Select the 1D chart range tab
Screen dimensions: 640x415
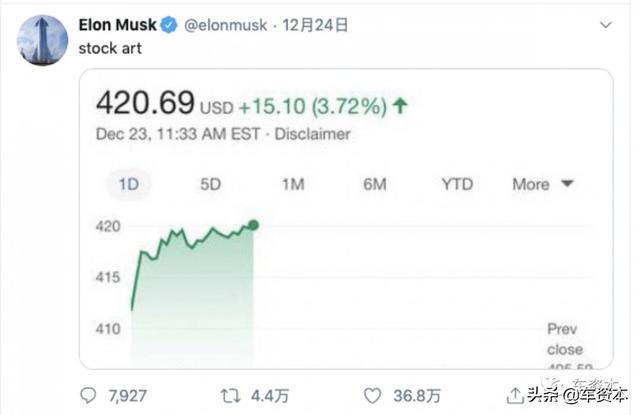(x=129, y=184)
